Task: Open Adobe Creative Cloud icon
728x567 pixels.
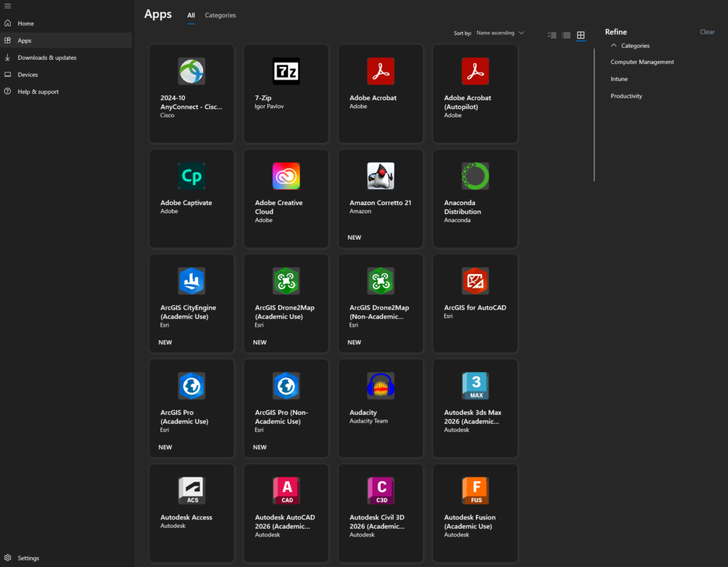Action: tap(286, 176)
